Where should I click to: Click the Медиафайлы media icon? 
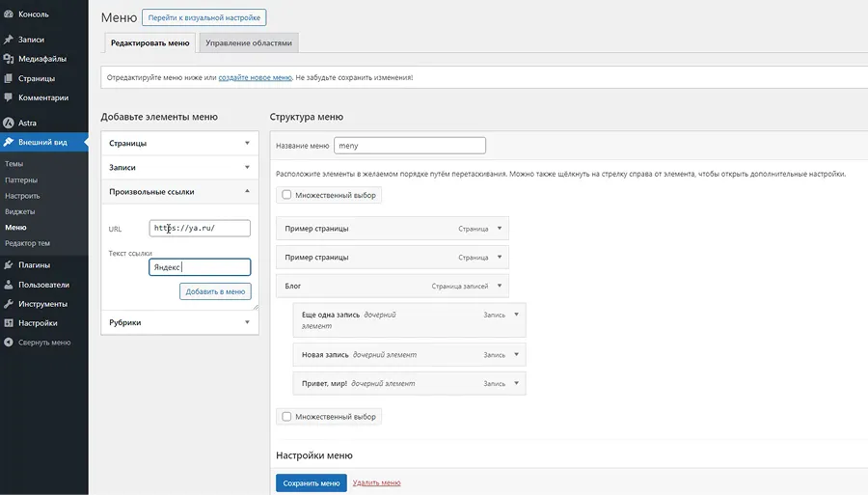click(9, 59)
